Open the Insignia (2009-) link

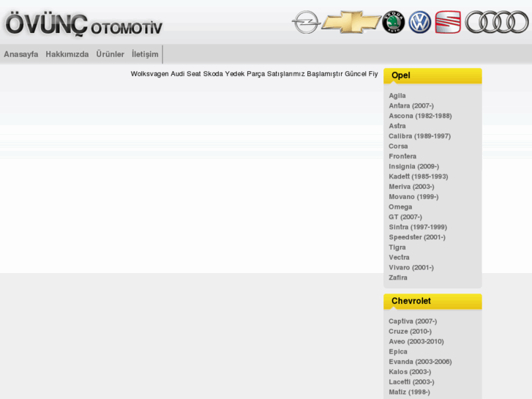click(x=414, y=166)
